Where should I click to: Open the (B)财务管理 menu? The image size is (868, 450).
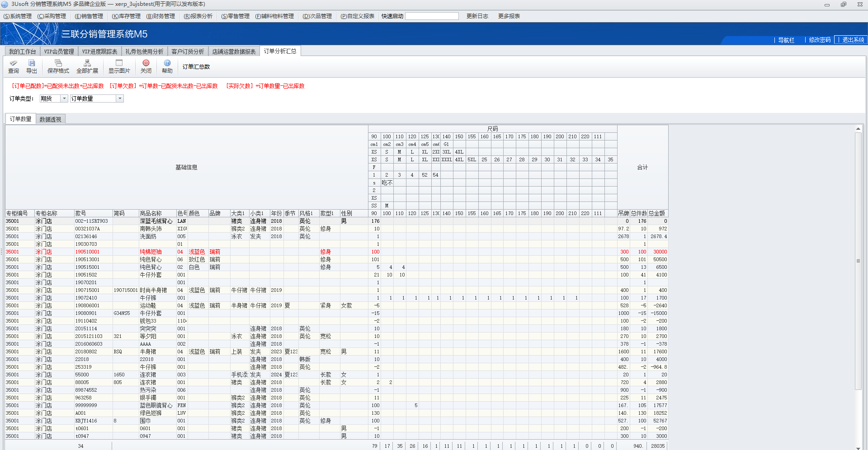click(x=160, y=16)
